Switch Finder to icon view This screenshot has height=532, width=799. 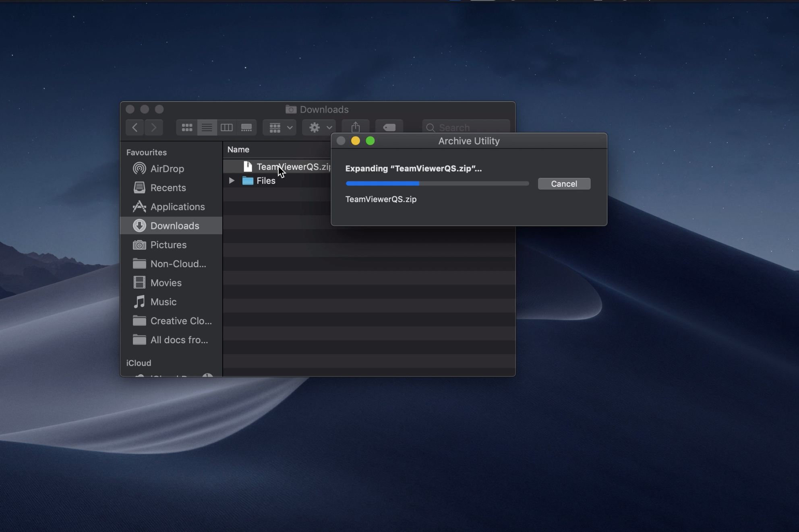187,128
